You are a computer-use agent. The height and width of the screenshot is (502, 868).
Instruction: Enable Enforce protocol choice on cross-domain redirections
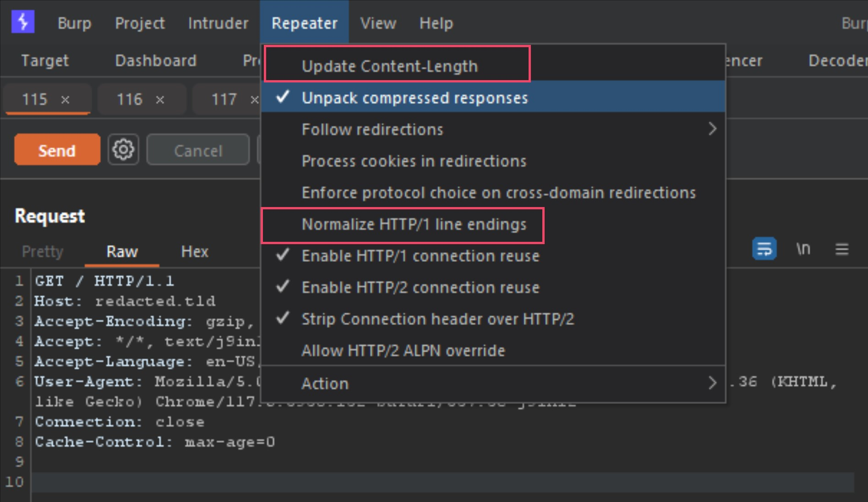pos(493,192)
